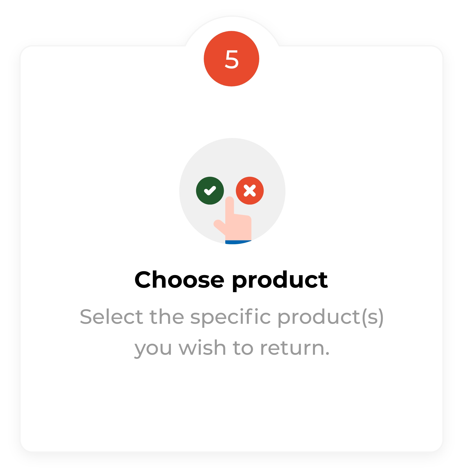Image resolution: width=463 pixels, height=476 pixels.
Task: Click the white numeral 5
Action: click(232, 59)
